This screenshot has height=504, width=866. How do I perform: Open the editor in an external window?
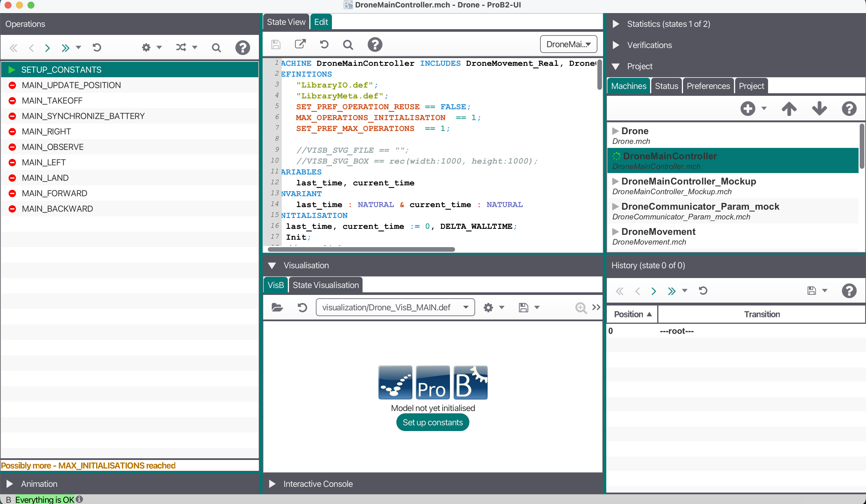tap(300, 44)
